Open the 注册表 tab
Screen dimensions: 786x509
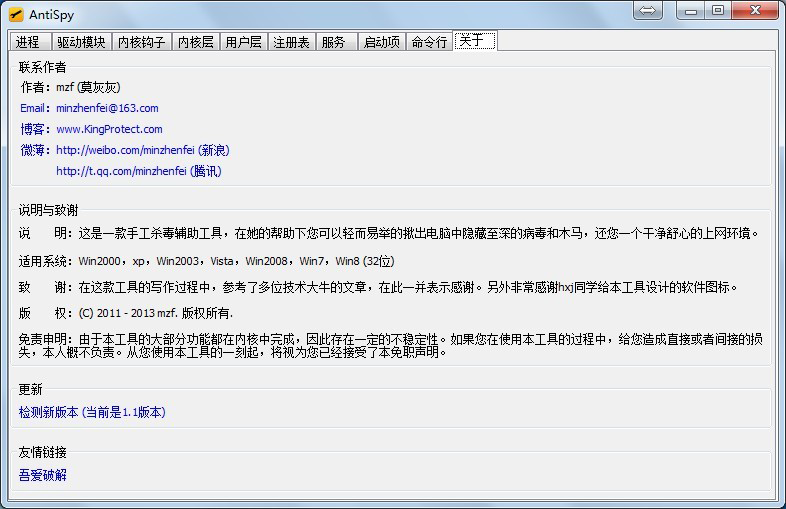point(291,42)
